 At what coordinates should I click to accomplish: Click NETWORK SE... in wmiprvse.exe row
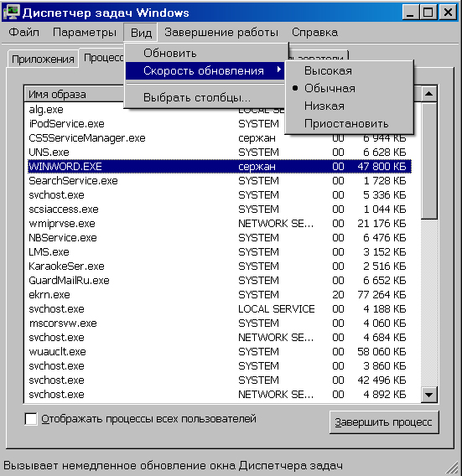[x=276, y=224]
